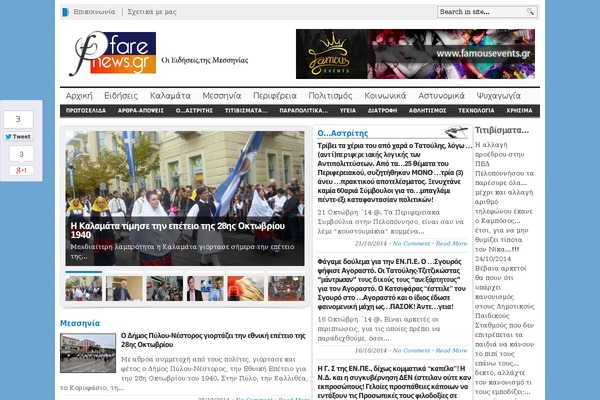Screen dimensions: 600x400
Task: Select ΠΡΩΤΟΣΕΛΙΔΑ in the dark submenu
Action: (86, 111)
